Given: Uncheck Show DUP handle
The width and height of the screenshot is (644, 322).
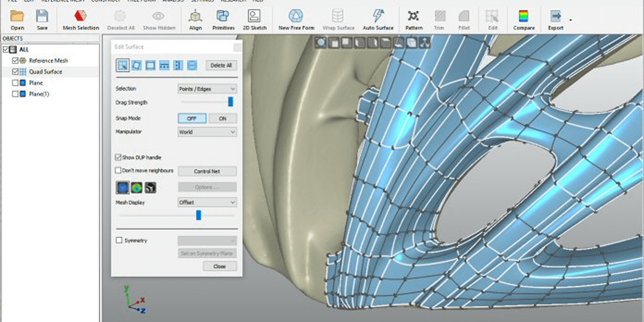Looking at the screenshot, I should coord(118,157).
